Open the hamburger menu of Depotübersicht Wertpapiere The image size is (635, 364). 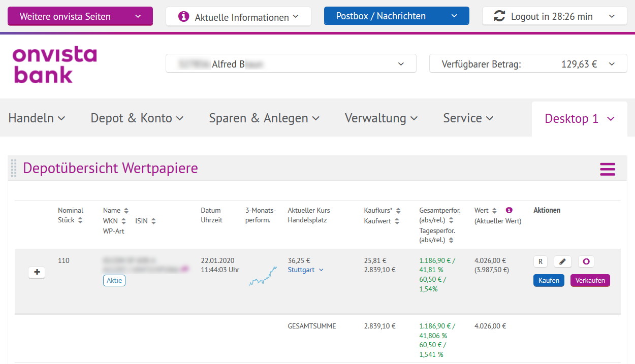[x=608, y=169]
